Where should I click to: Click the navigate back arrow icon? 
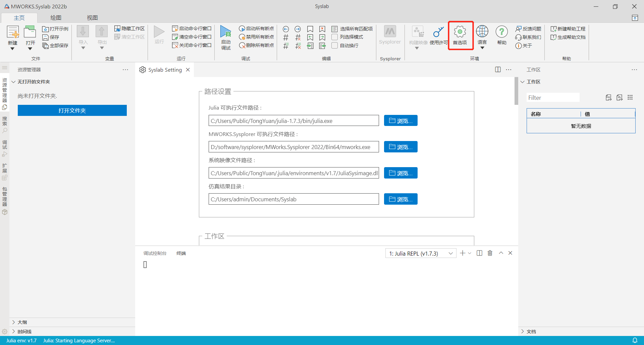pos(286,29)
